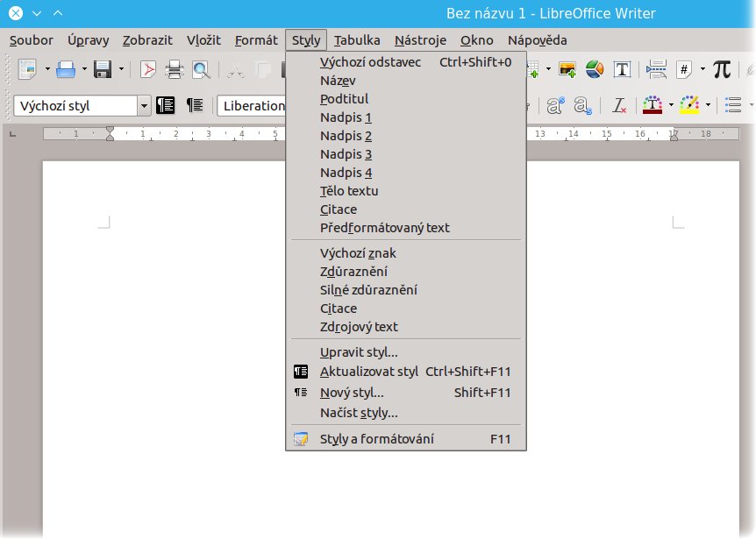
Task: Open the Okno menu
Action: 476,40
